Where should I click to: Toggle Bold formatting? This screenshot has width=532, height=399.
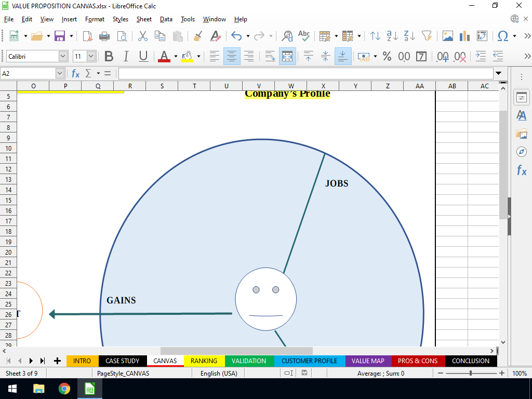pyautogui.click(x=109, y=56)
